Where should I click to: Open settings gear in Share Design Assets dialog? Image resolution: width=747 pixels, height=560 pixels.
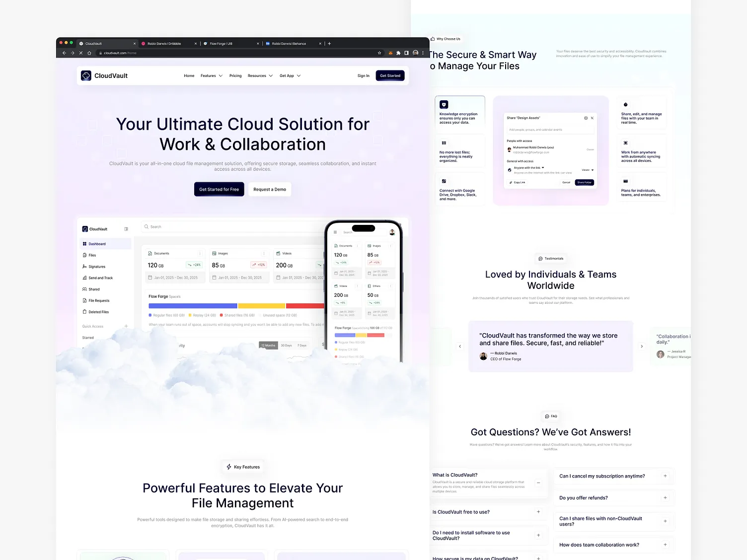[586, 118]
